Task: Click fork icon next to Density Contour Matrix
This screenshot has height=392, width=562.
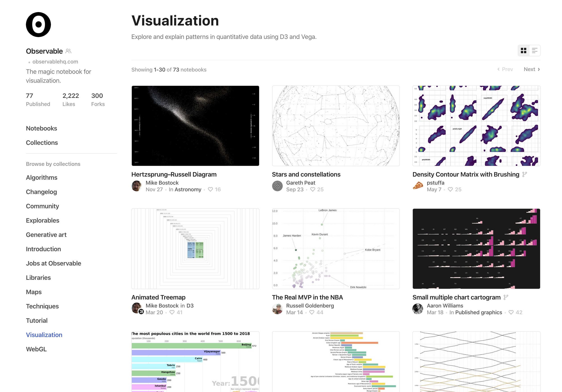Action: (x=524, y=174)
